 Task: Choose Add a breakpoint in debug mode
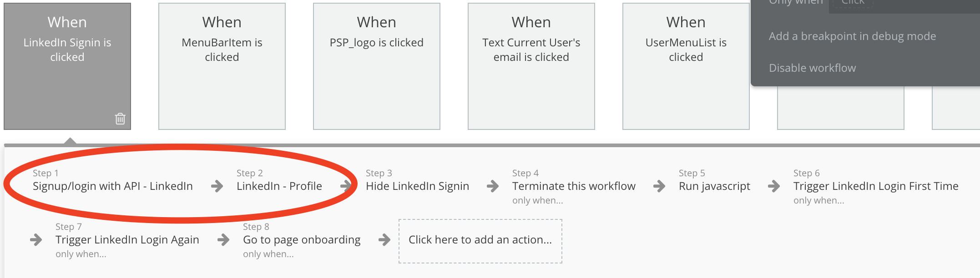point(852,36)
